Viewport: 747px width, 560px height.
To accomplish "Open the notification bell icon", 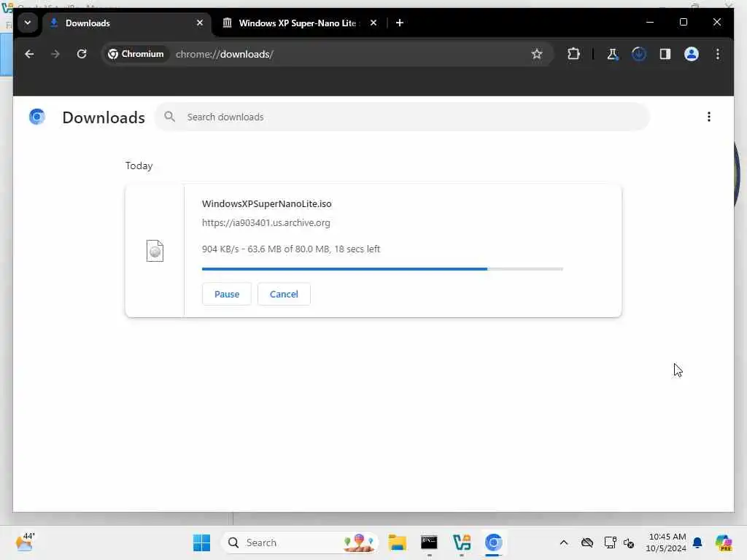I will pyautogui.click(x=697, y=542).
